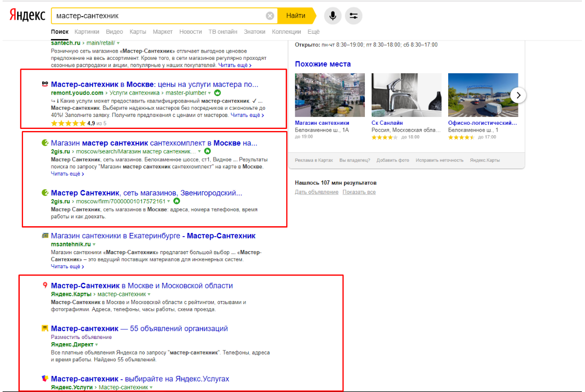The height and width of the screenshot is (392, 585).
Task: Open the YouDo favicon for the remont.youdo.com result
Action: pyautogui.click(x=45, y=84)
